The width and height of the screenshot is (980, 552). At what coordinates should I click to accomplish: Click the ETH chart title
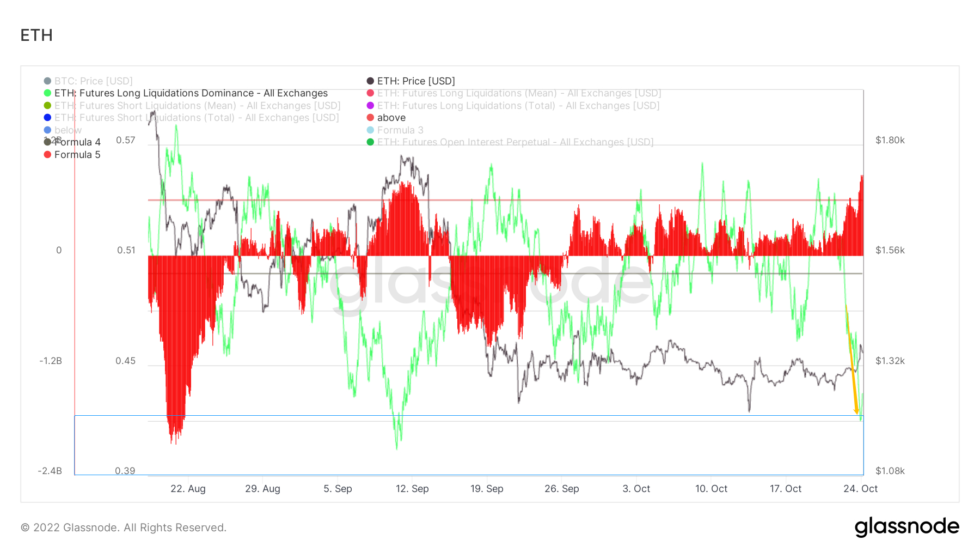[36, 35]
